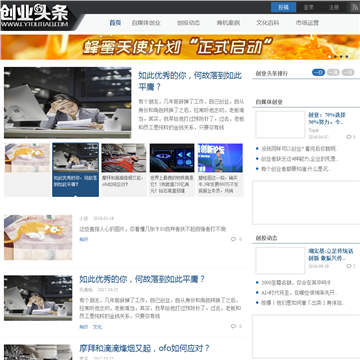Image resolution: width=360 pixels, height=360 pixels.
Task: Open the 市场运营 navigation item
Action: coord(307,23)
